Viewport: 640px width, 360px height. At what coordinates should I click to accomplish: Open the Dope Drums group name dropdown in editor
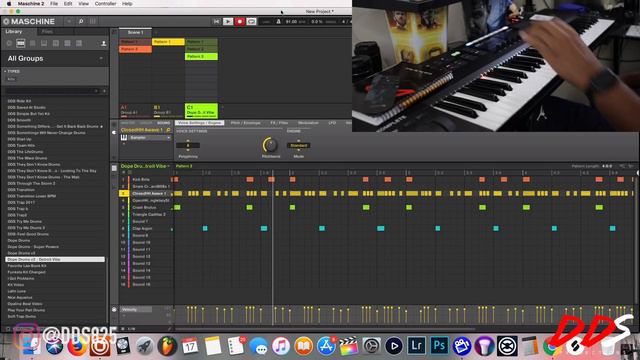145,166
